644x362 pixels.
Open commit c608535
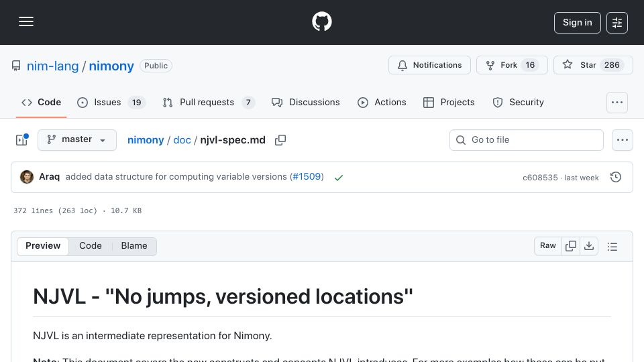[540, 178]
